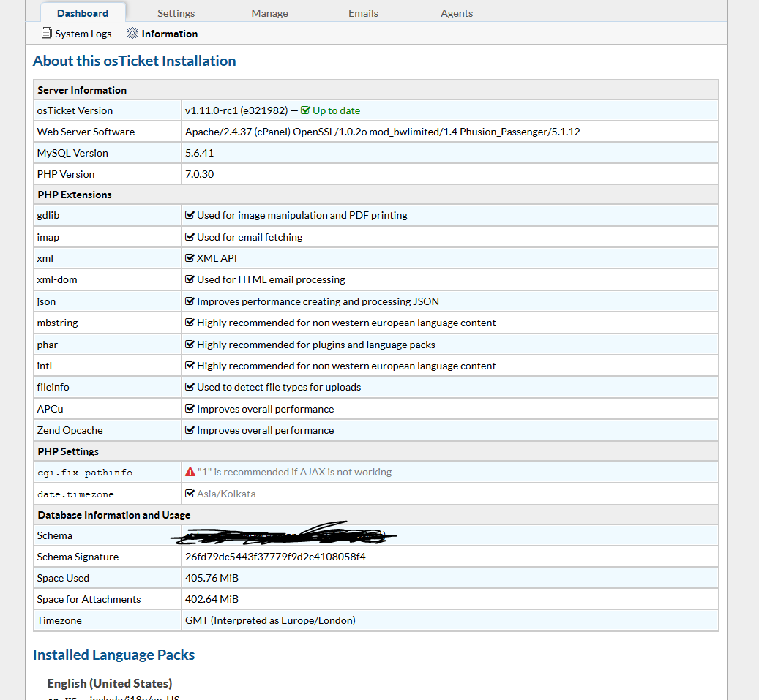
Task: Click the Installed Language Packs heading
Action: click(113, 655)
